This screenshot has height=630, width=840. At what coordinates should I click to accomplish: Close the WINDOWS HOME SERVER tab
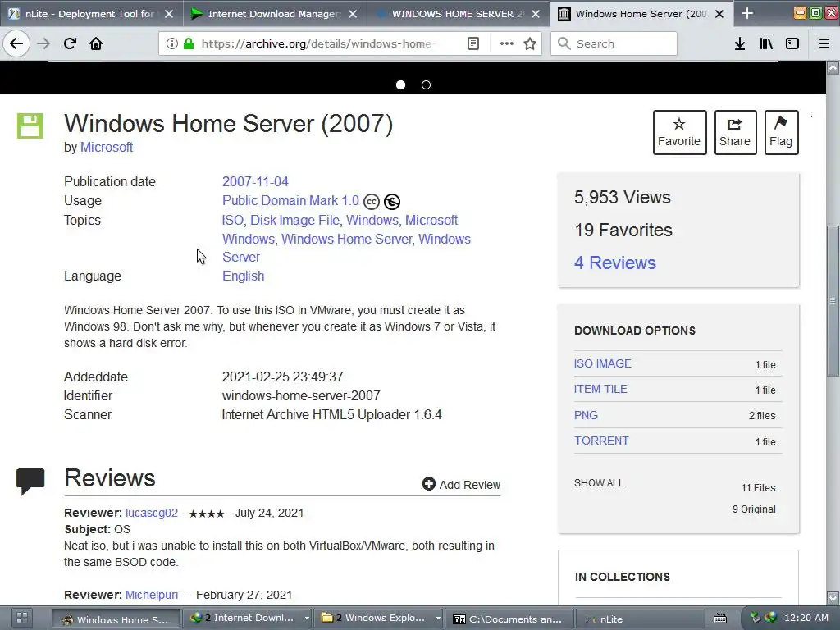click(535, 14)
